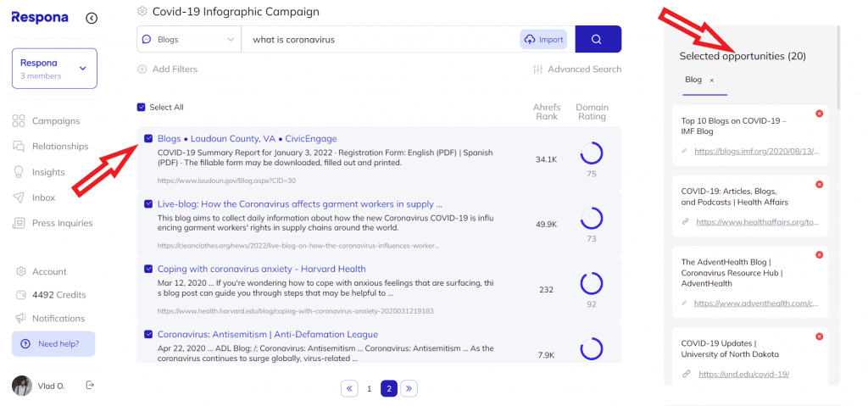Click the magnifier search button

click(x=598, y=39)
